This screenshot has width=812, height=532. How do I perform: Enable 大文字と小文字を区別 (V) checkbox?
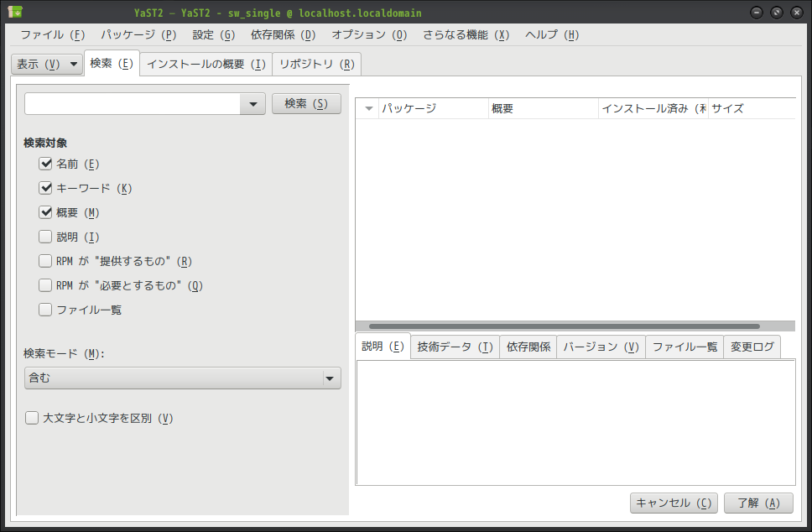[x=32, y=418]
